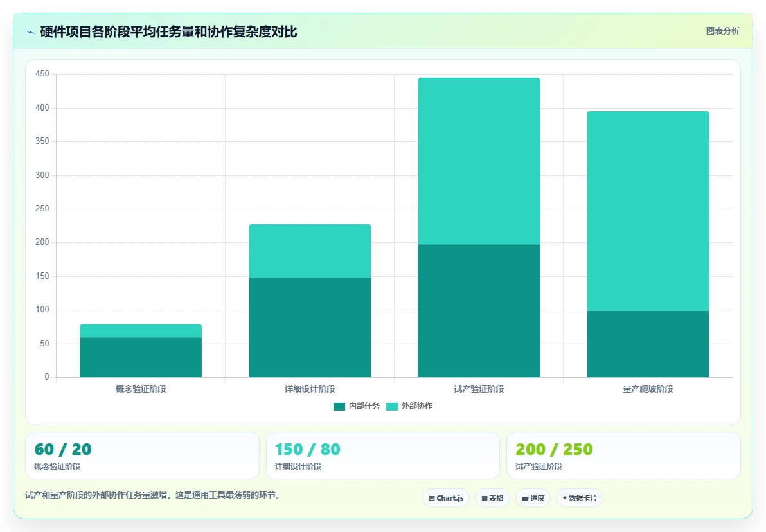Click the 表格 tag button
This screenshot has width=766, height=532.
coord(492,498)
